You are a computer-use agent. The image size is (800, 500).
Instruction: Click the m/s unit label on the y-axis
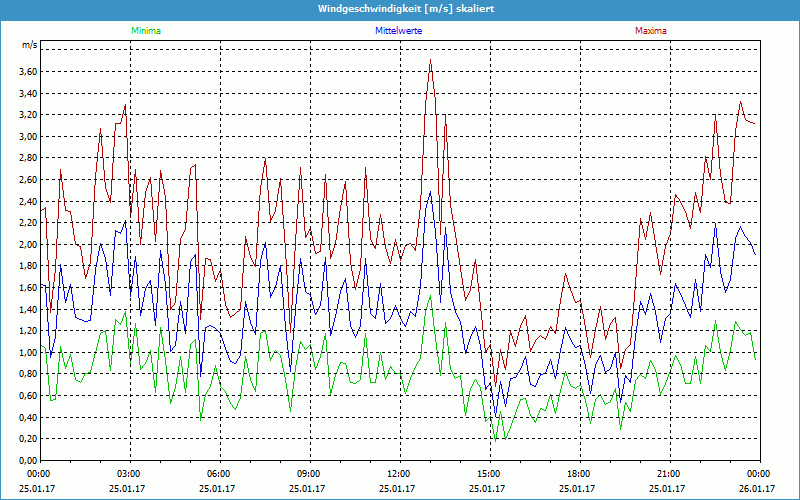tap(29, 47)
